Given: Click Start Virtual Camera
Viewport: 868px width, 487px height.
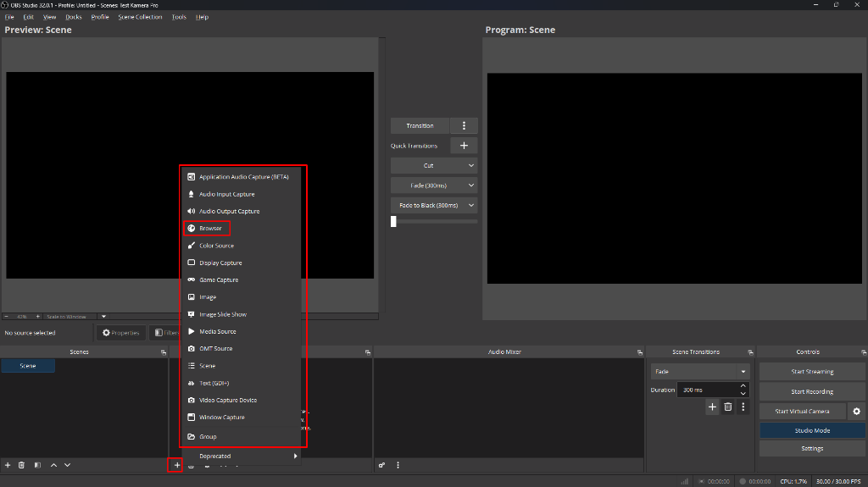Looking at the screenshot, I should (802, 411).
